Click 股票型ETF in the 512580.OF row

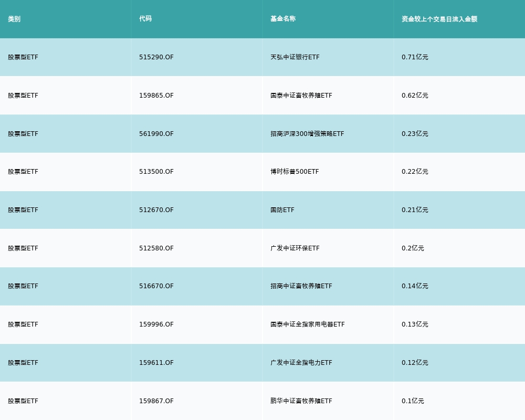click(23, 248)
